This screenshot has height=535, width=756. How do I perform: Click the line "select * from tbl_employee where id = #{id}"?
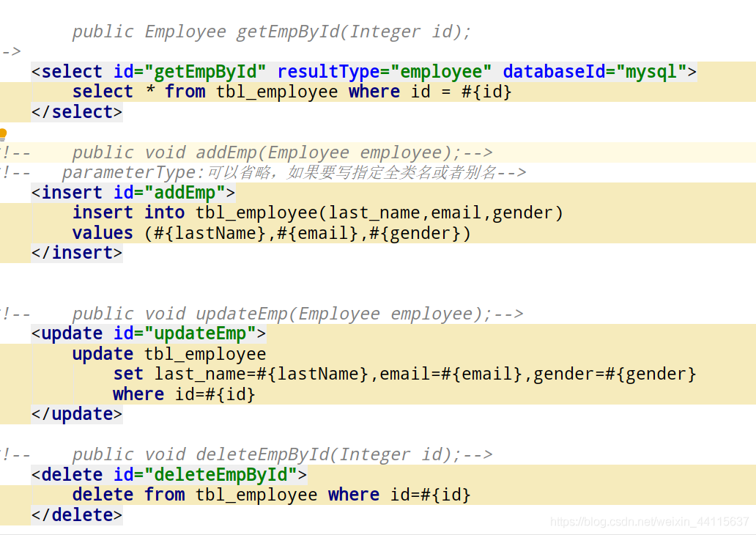(292, 92)
